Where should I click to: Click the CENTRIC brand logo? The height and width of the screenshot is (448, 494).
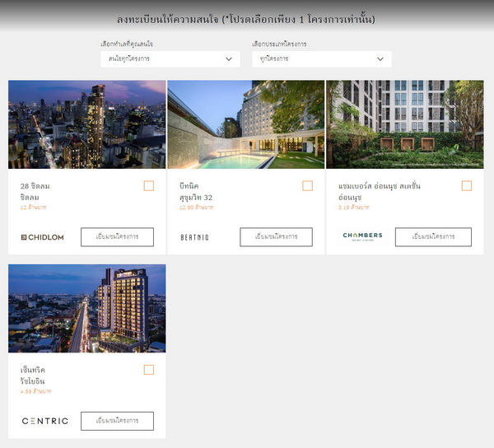(44, 421)
